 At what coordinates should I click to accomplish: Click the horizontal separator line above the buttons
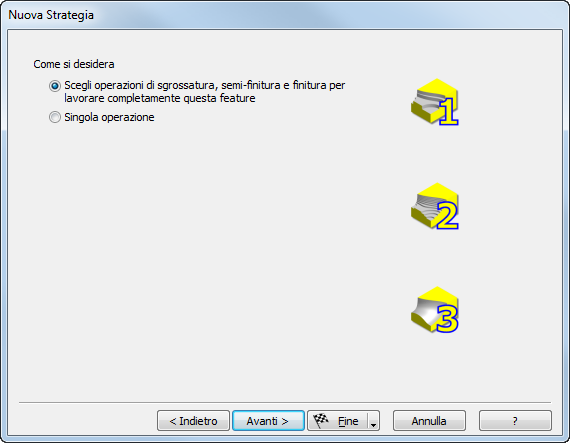(285, 402)
